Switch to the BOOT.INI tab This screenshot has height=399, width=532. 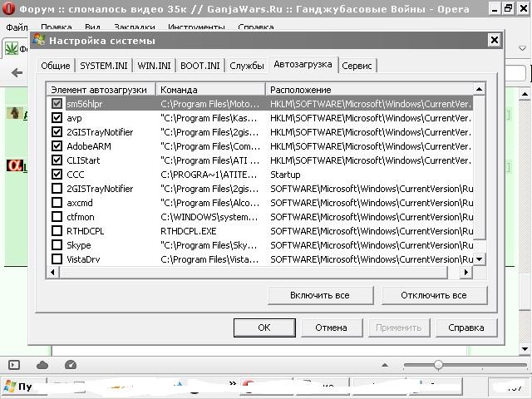(200, 66)
